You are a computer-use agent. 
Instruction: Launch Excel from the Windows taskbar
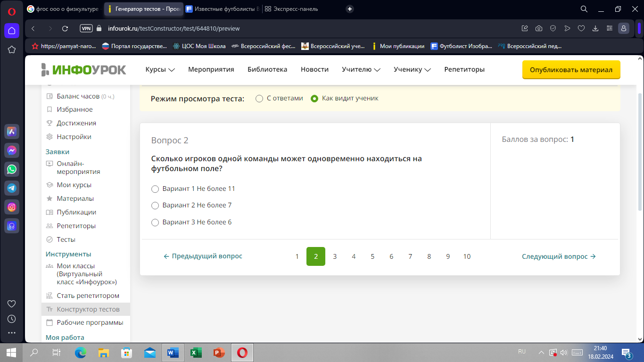click(x=196, y=353)
